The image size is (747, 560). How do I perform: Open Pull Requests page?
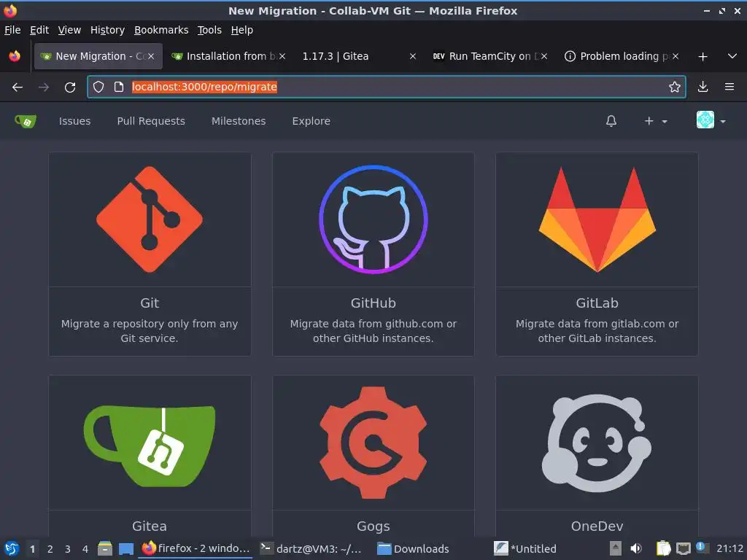click(151, 121)
